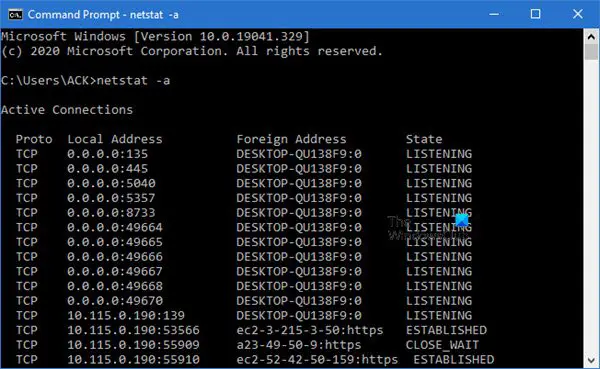Viewport: 600px width, 369px height.
Task: Click the 'Foreign Address' column header
Action: click(291, 139)
